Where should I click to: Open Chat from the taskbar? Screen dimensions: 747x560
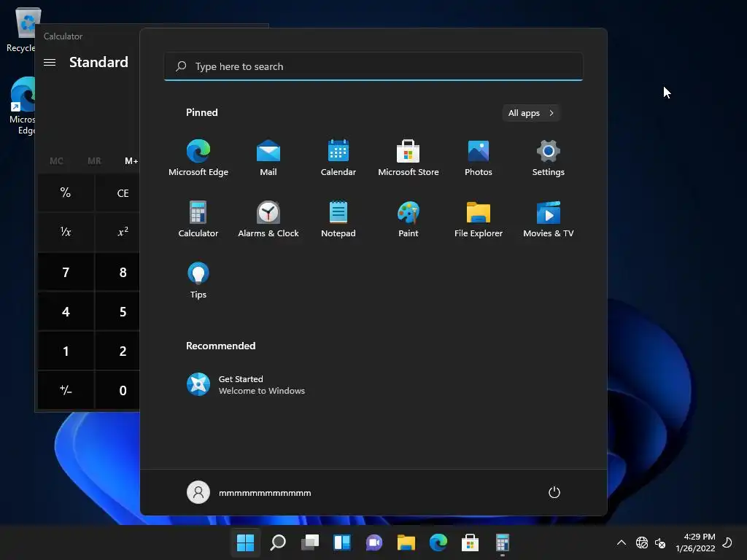click(x=374, y=542)
